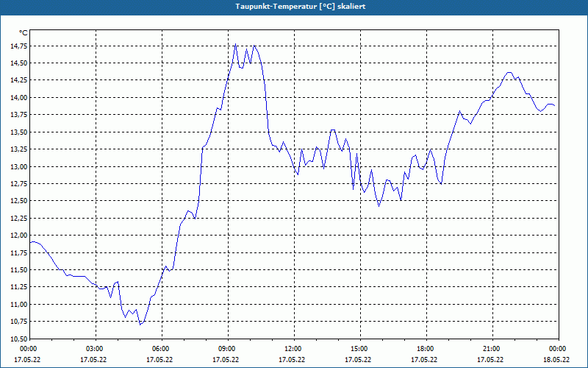
Task: Click the 09:00 time label
Action: pos(228,349)
